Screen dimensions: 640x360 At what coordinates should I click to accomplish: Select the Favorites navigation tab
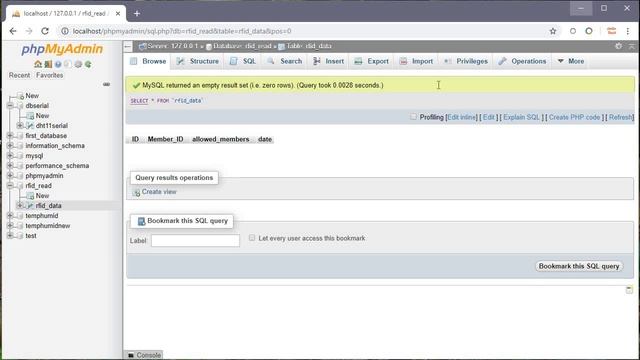pos(49,75)
